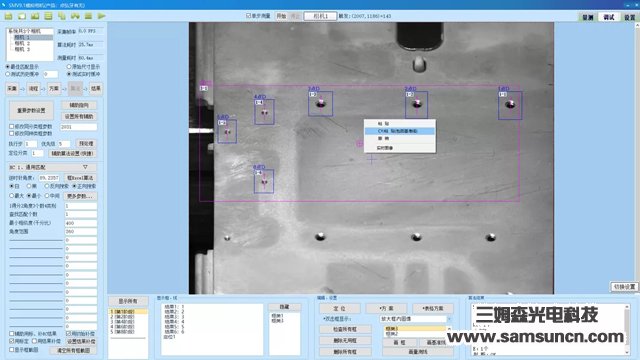Viewport: 640px width, 360px height.
Task: Click the third green toolbar icon
Action: [35, 16]
